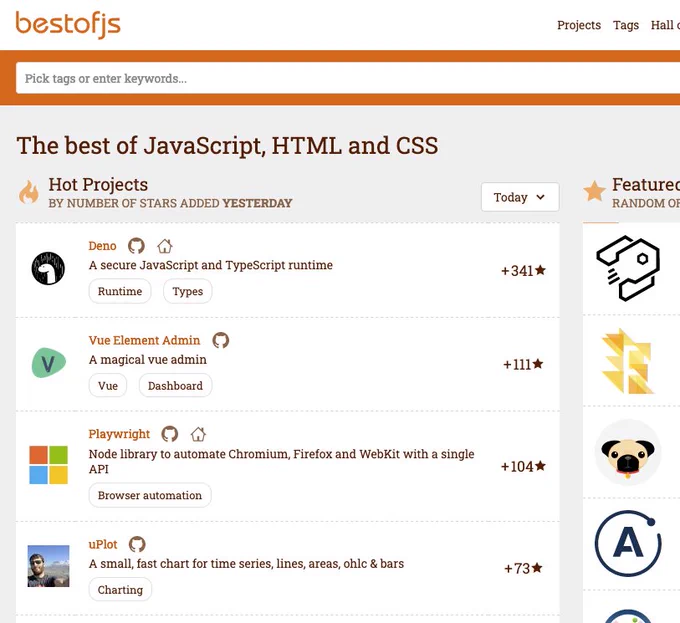
Task: Click the Featured section heading
Action: coord(646,185)
